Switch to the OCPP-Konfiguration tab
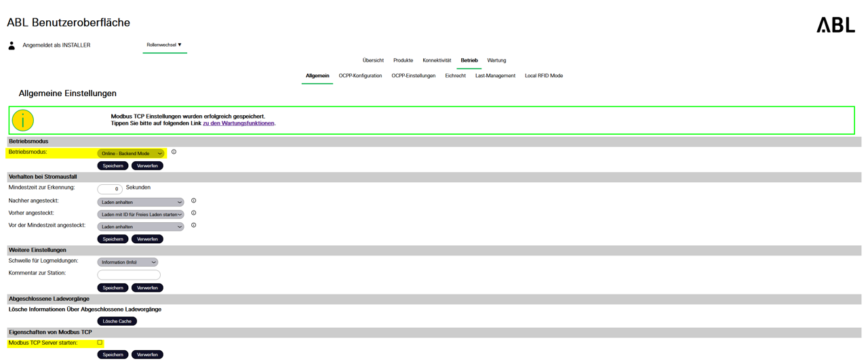The image size is (868, 361). (360, 76)
